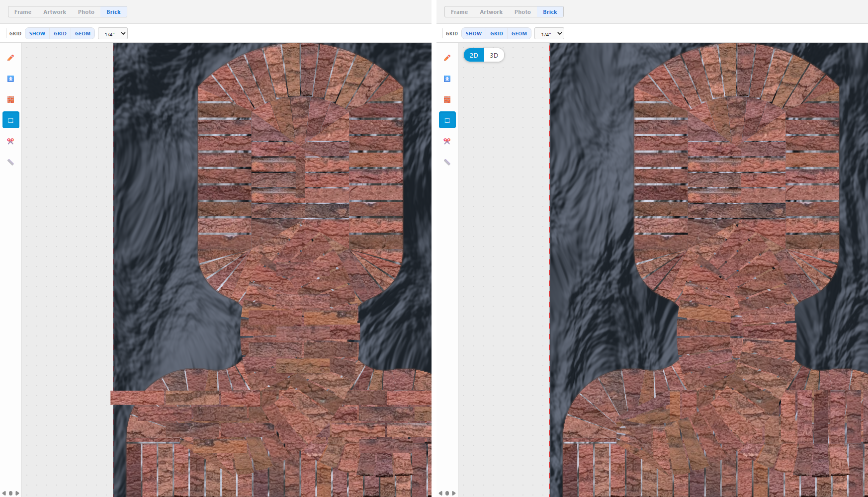The image size is (868, 497).
Task: Switch view to 2D mode
Action: (474, 55)
